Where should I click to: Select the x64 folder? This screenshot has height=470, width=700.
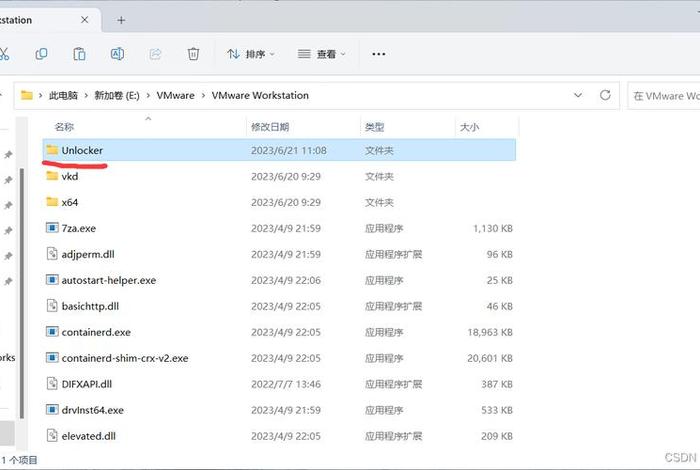coord(279,202)
